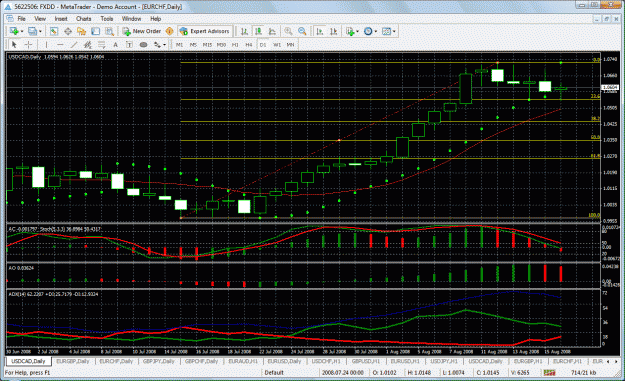Open the Insert menu
This screenshot has height=381, width=625.
point(61,19)
